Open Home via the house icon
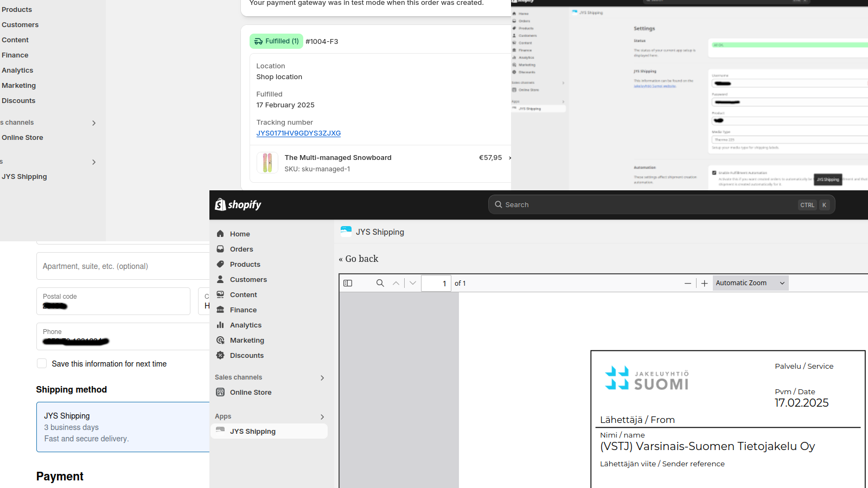The width and height of the screenshot is (868, 488). tap(220, 234)
